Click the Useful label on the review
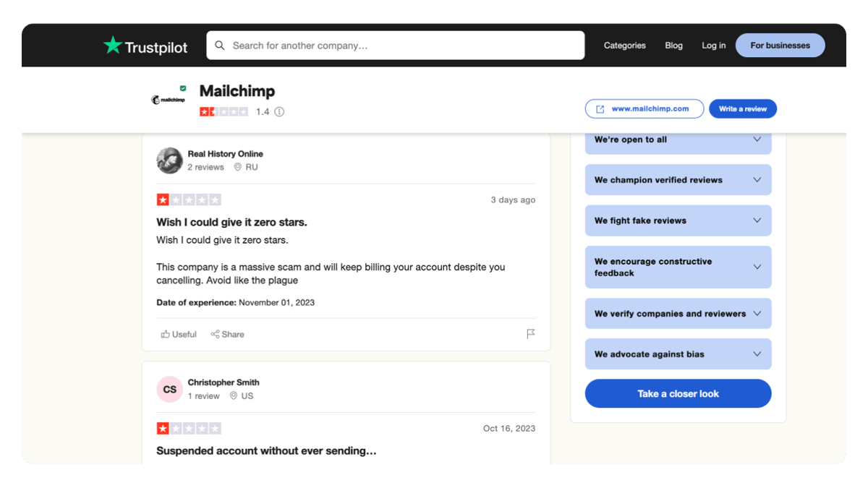868x488 pixels. pyautogui.click(x=184, y=335)
